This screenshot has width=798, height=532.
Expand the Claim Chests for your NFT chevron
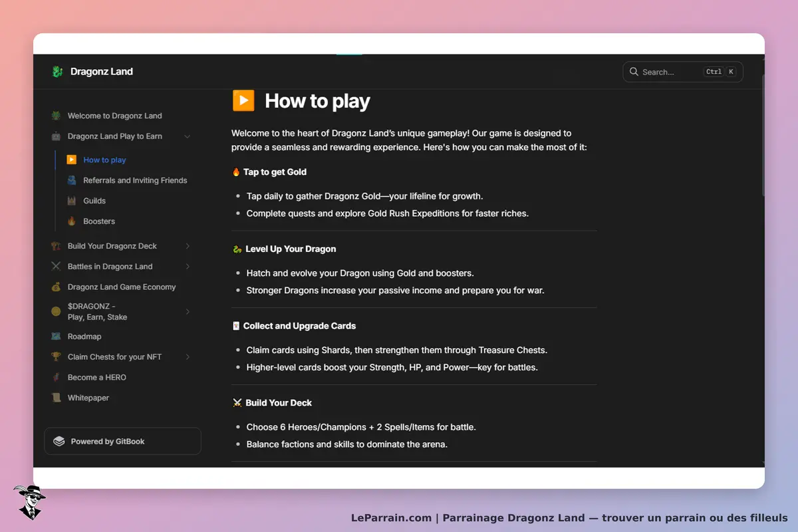point(188,357)
